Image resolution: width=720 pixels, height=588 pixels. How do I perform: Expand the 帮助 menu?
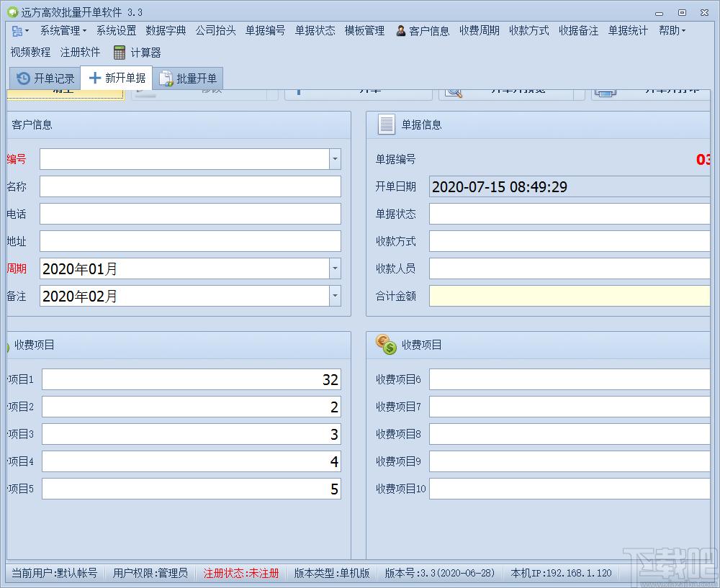tap(672, 31)
